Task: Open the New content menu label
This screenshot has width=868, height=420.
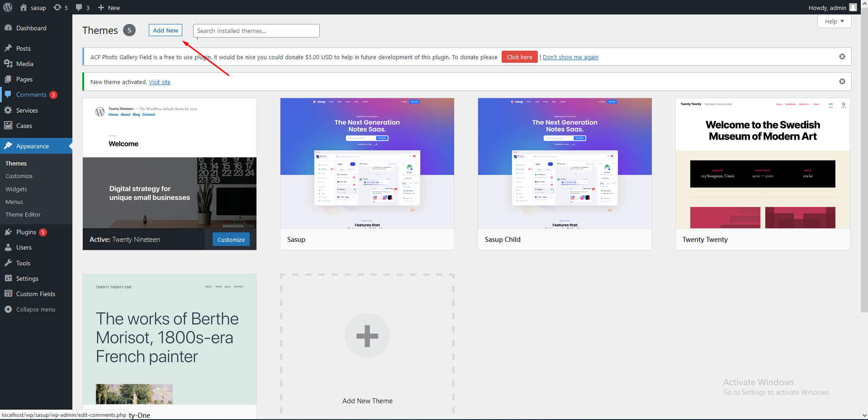Action: (x=114, y=8)
